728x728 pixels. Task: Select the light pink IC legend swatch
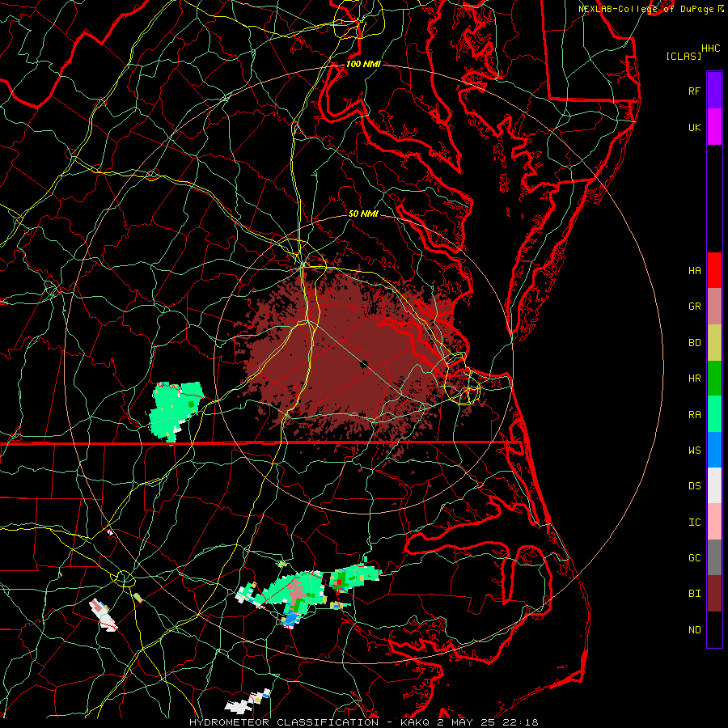coord(714,522)
